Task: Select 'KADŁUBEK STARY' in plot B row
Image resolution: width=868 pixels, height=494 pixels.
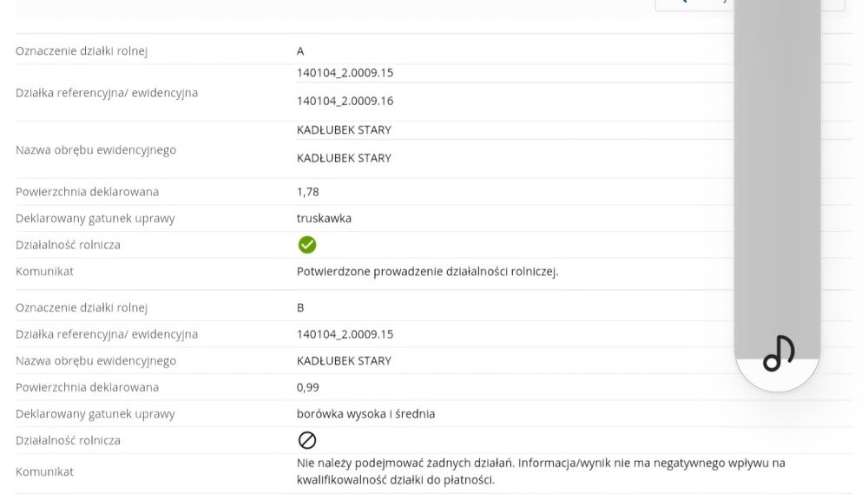Action: 344,360
